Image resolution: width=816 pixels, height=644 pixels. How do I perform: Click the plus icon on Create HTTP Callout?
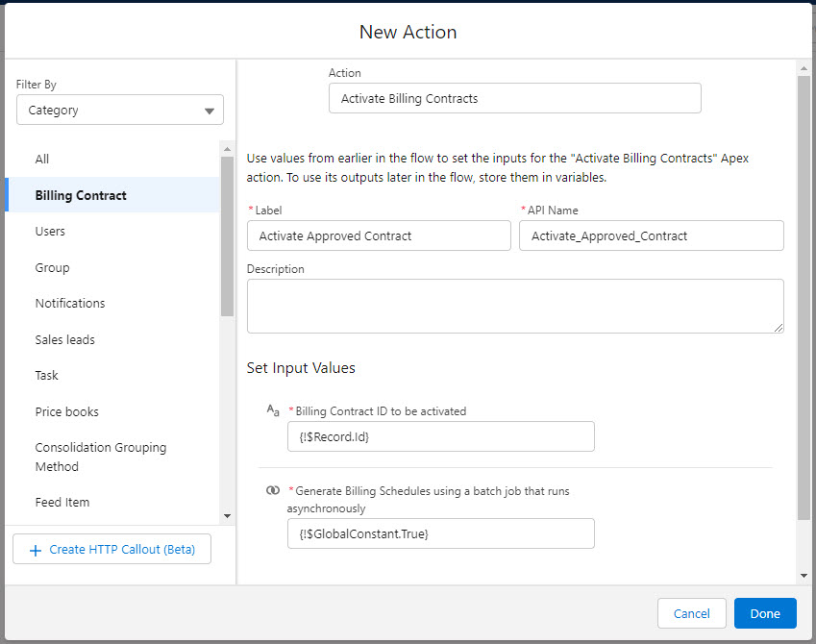tap(36, 550)
